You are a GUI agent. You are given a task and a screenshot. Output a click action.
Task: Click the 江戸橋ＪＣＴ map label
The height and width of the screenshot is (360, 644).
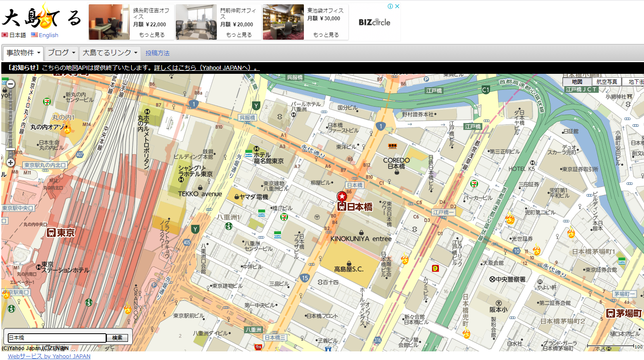point(581,89)
